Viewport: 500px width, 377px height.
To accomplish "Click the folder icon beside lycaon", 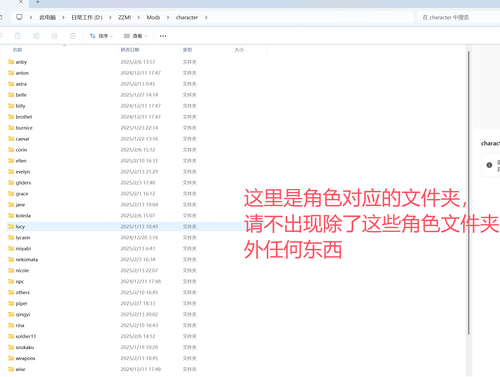I will tap(11, 238).
